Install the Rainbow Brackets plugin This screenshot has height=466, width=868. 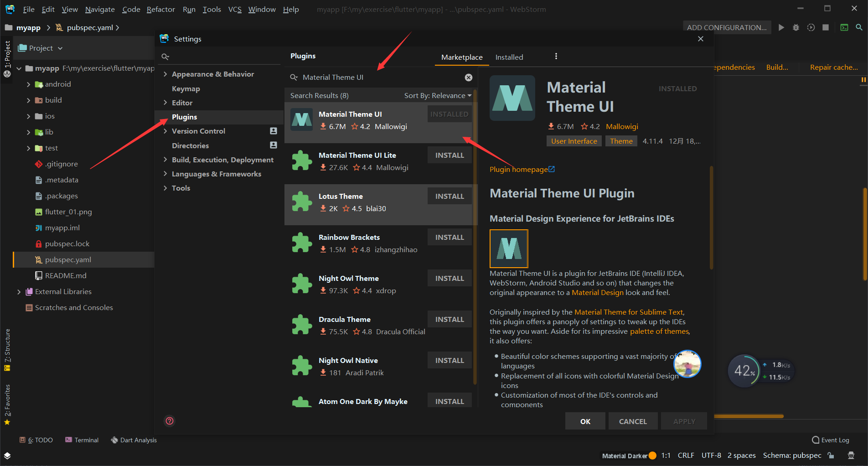coord(449,237)
